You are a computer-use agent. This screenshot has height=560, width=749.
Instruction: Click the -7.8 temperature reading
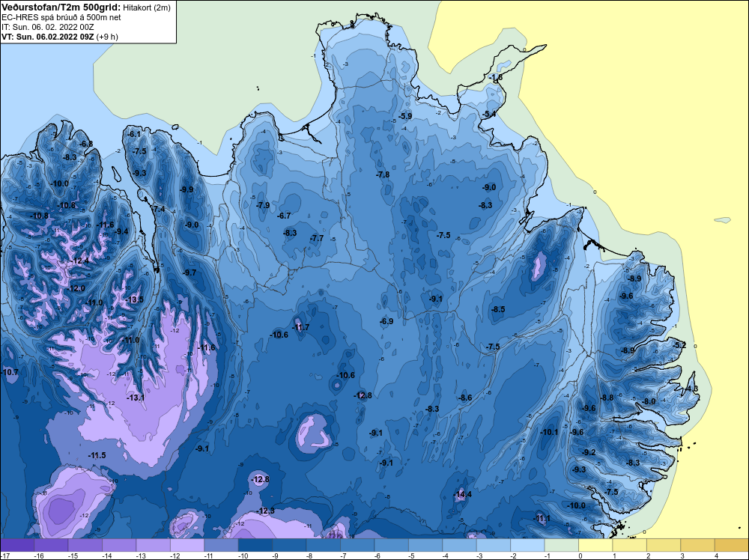click(x=383, y=174)
